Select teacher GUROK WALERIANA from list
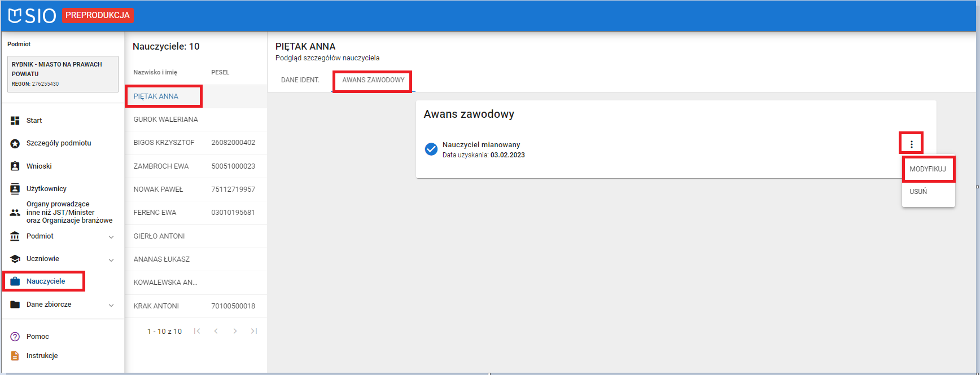980x375 pixels. [165, 120]
